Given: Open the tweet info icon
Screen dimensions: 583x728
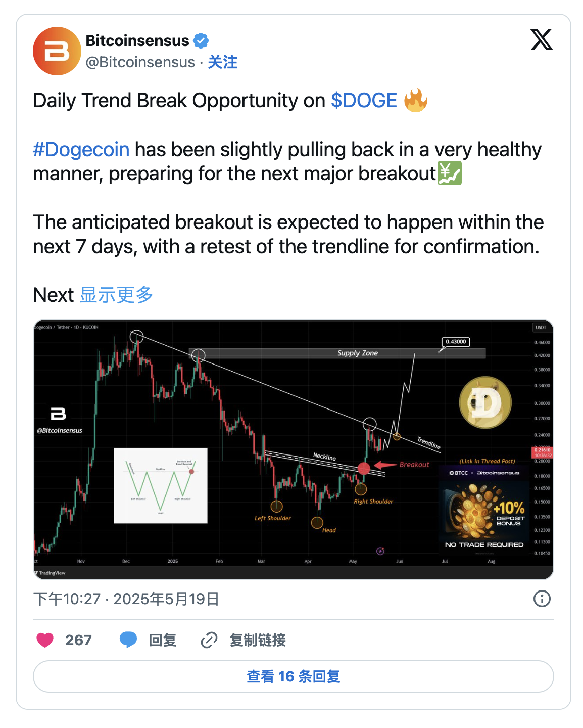Looking at the screenshot, I should pyautogui.click(x=542, y=599).
